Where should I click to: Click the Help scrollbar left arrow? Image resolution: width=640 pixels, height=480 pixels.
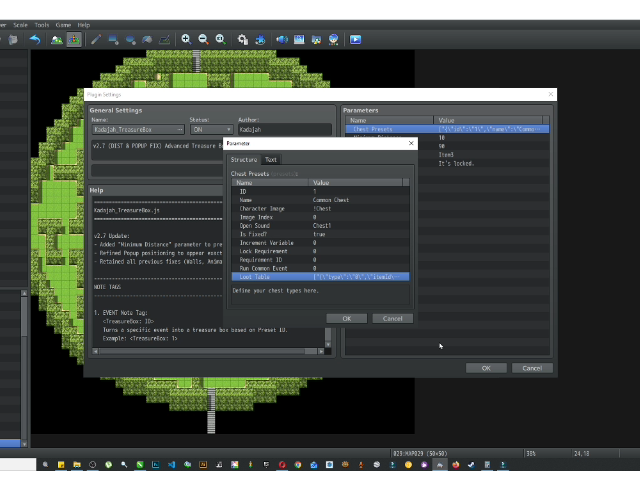[95, 351]
